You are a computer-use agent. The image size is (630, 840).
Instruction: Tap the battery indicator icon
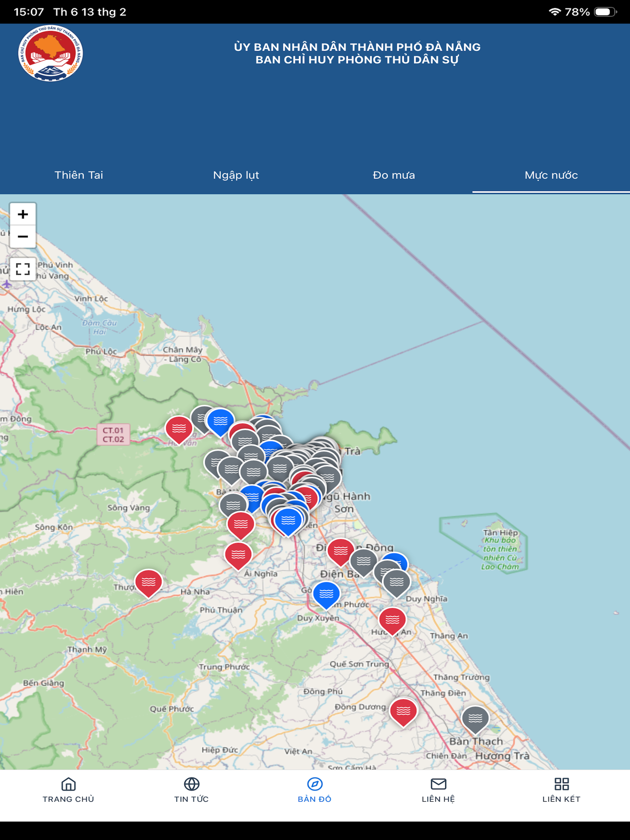pos(605,12)
